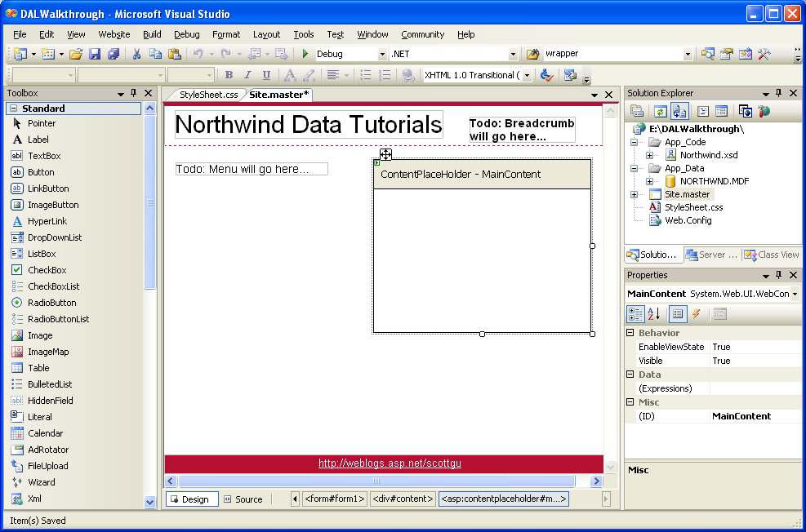Open the Website menu
This screenshot has width=806, height=532.
coord(114,34)
